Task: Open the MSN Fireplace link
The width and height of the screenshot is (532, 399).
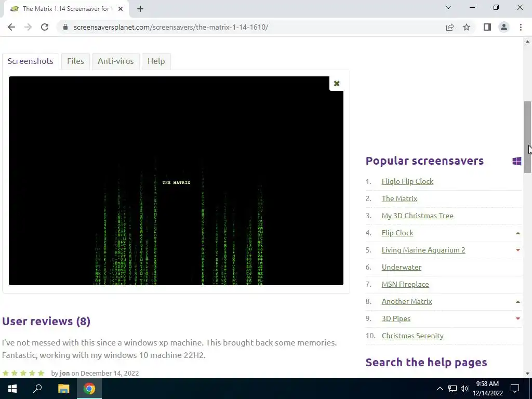Action: (405, 284)
